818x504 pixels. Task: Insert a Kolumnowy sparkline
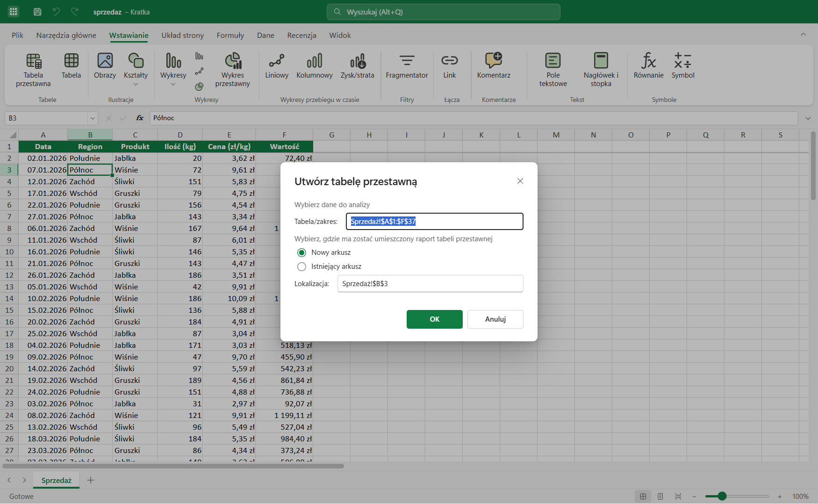pos(315,66)
